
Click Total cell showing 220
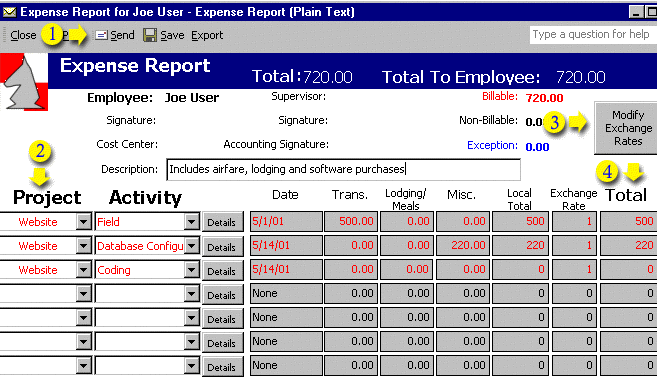coord(629,245)
